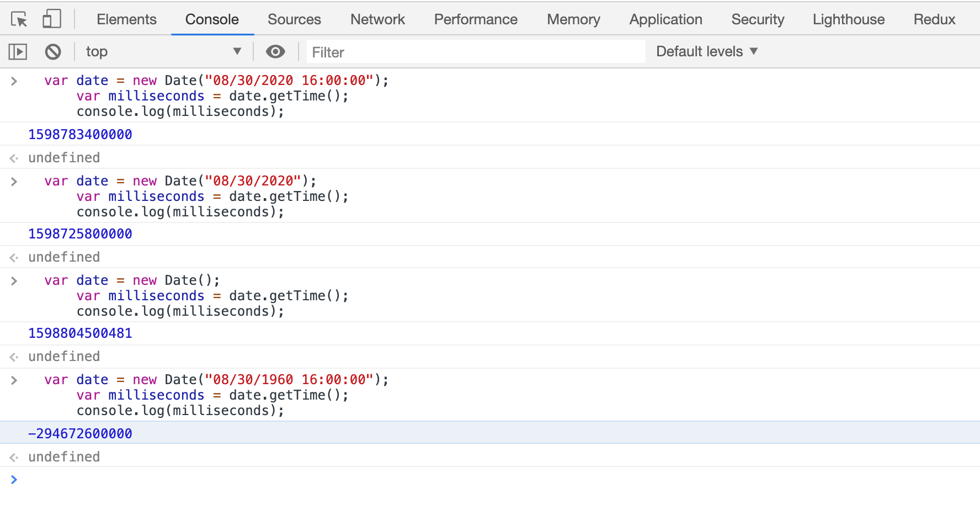Select the negative result -294672600000
The image size is (980, 510).
point(80,433)
